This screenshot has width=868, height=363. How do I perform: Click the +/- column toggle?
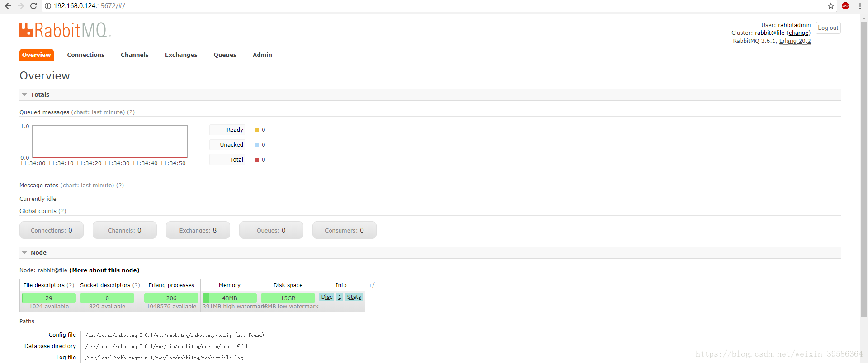(x=373, y=285)
